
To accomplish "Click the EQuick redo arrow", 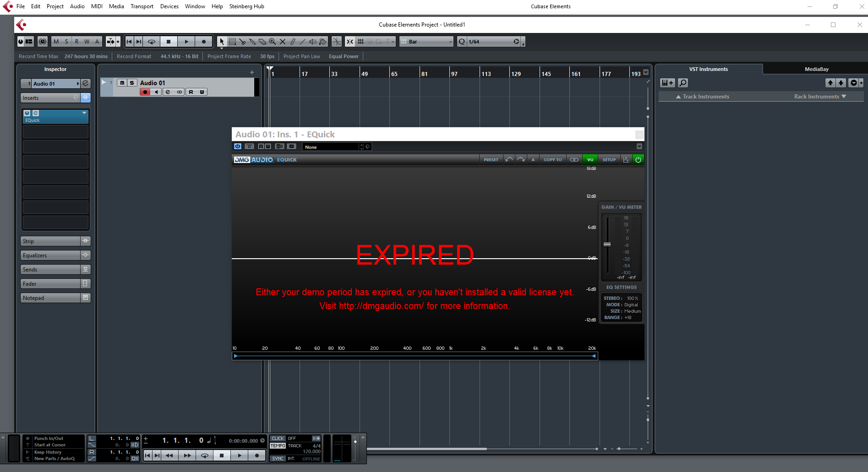I will [521, 160].
